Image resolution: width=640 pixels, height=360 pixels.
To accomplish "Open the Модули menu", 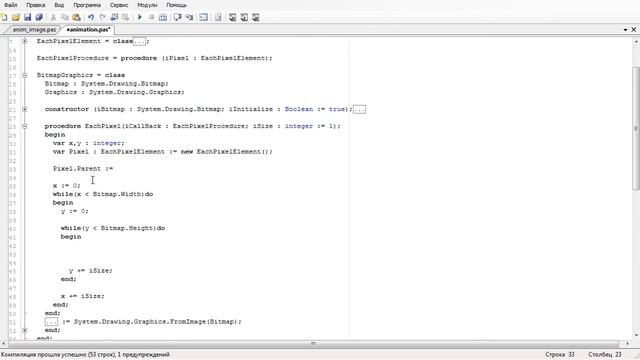I will tap(147, 5).
